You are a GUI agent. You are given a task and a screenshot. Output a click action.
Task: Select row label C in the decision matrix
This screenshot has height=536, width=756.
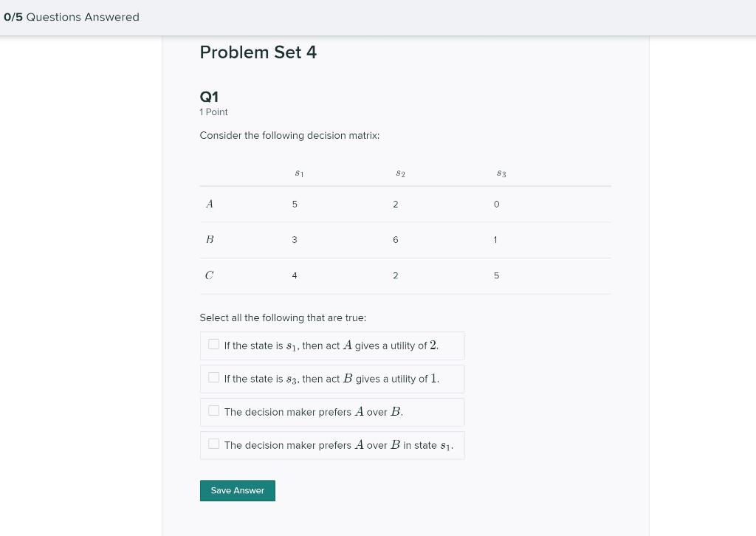210,275
